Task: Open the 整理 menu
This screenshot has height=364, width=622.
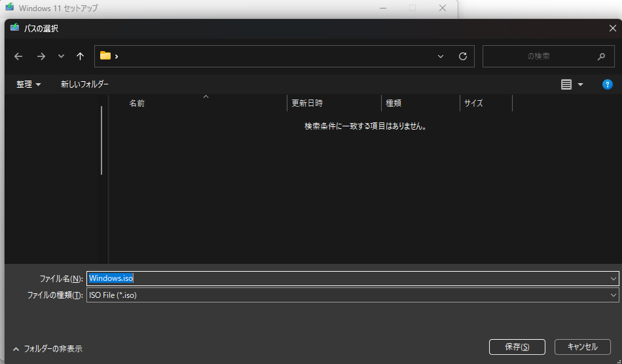Action: pyautogui.click(x=28, y=84)
